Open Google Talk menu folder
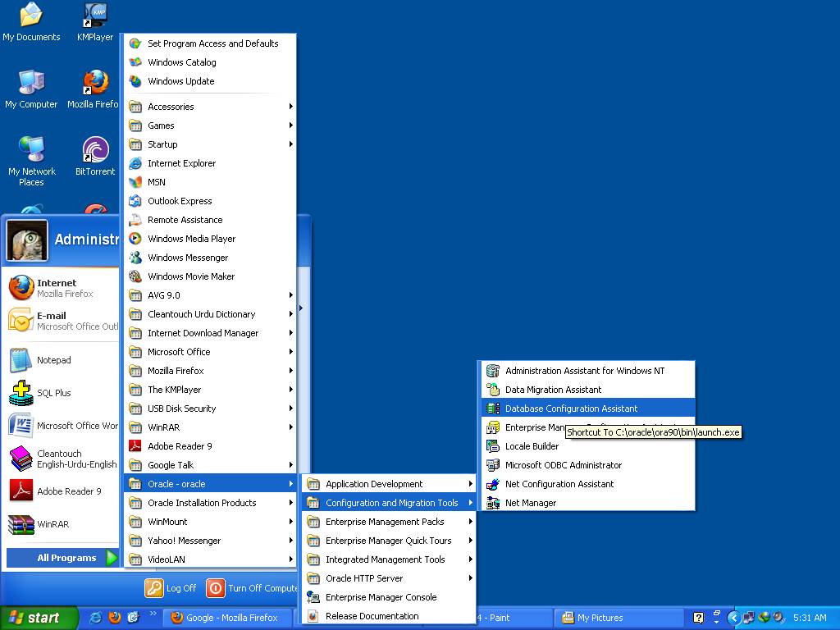Viewport: 840px width, 630px height. point(210,465)
